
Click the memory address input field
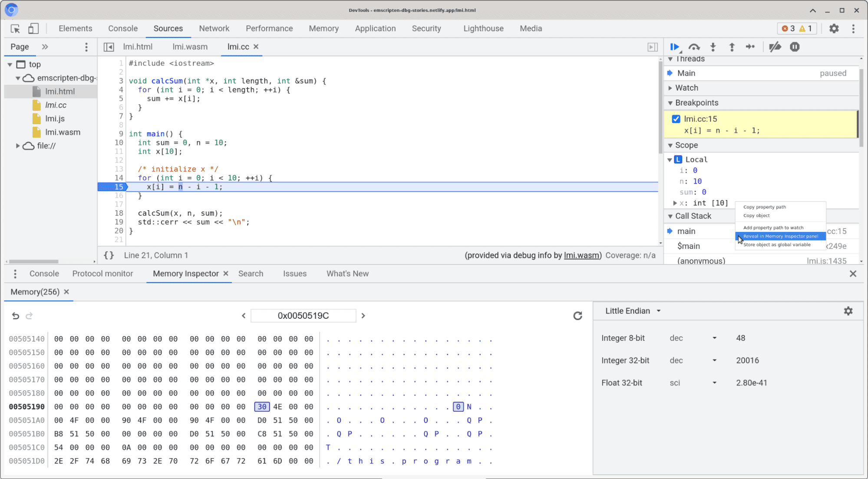(x=303, y=316)
